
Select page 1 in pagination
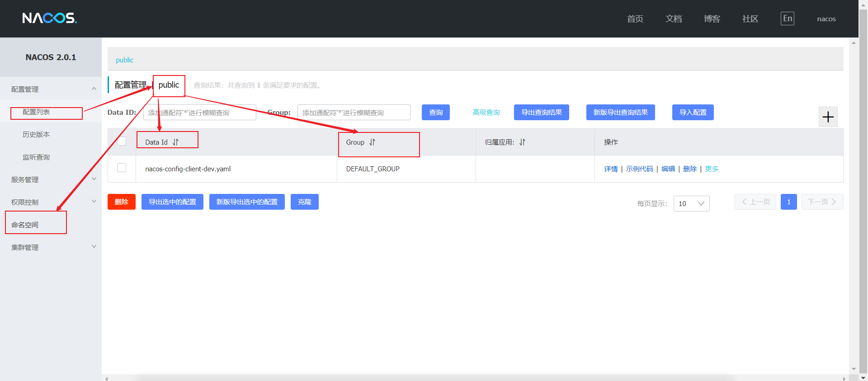(x=789, y=202)
